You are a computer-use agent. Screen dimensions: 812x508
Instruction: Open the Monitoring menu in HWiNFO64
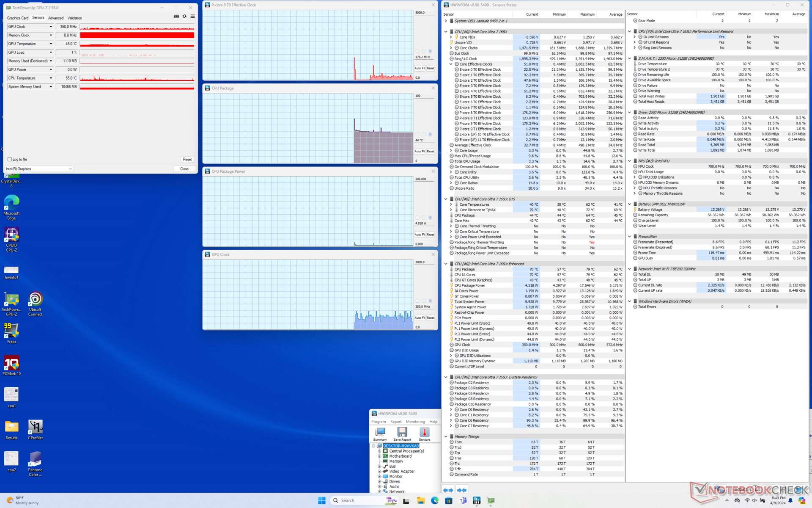pyautogui.click(x=415, y=422)
